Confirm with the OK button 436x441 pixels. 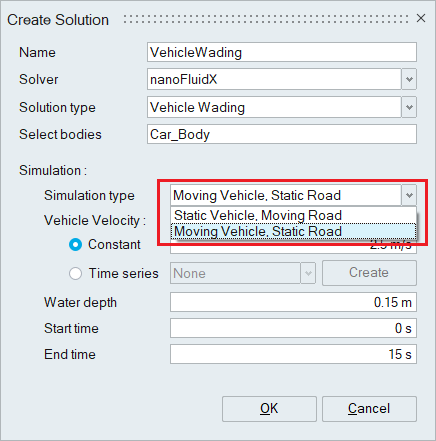269,409
